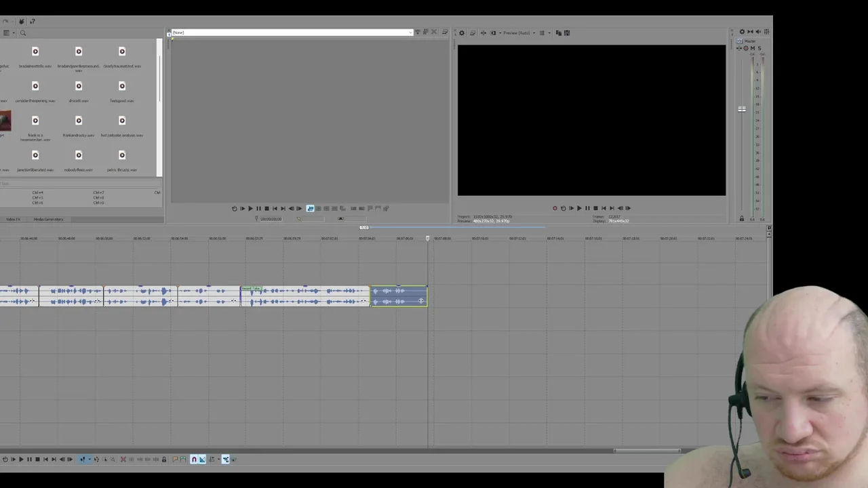The width and height of the screenshot is (868, 488).
Task: Open Master FX in Master Bus
Action: click(739, 48)
